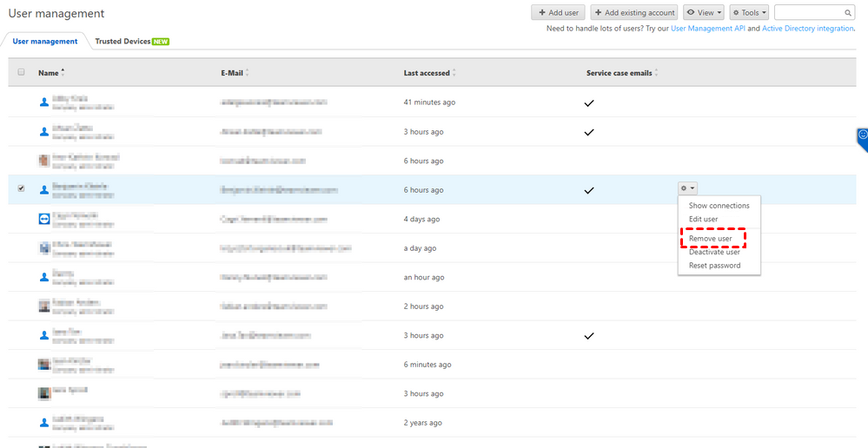Click the gear icon on the selected row
The height and width of the screenshot is (448, 868).
(x=685, y=188)
